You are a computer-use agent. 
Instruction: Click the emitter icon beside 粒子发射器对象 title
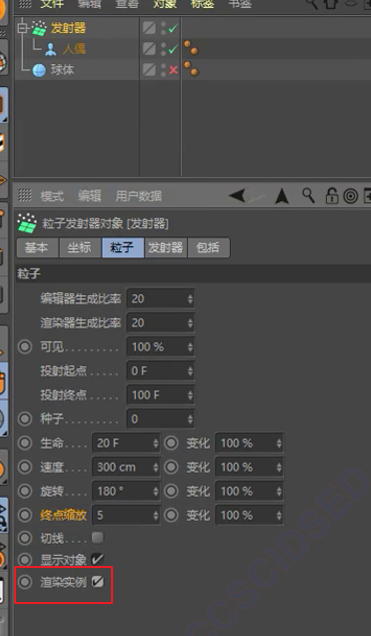27,223
